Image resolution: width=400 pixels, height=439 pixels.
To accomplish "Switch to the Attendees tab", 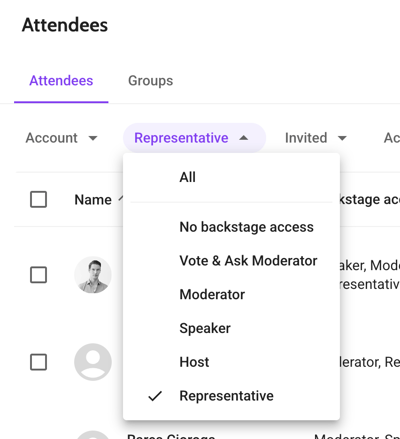I will pos(61,81).
